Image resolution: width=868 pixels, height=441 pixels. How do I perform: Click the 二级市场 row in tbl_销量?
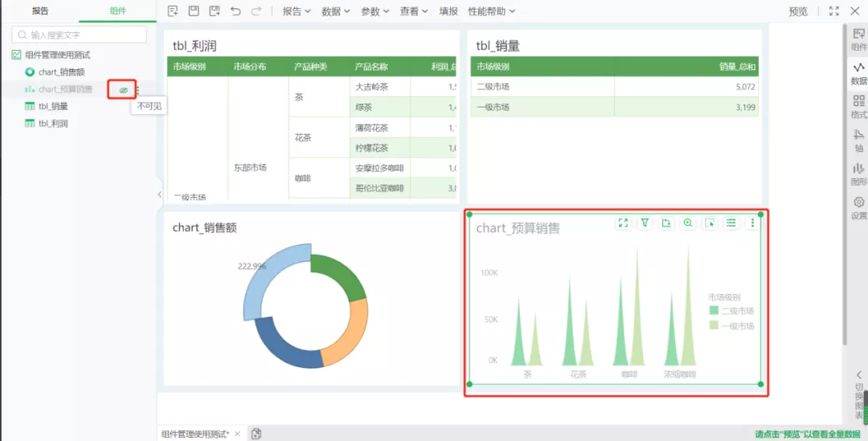[x=615, y=87]
